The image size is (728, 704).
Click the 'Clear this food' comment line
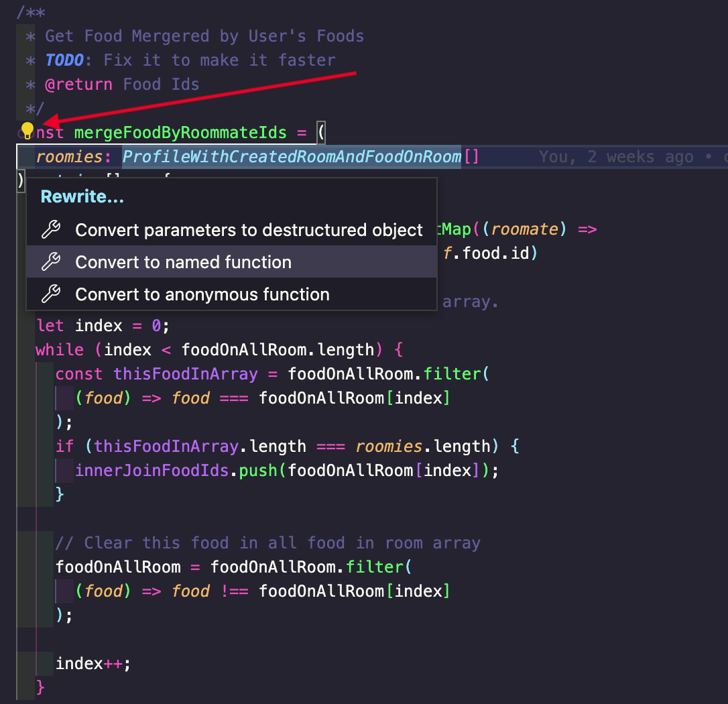pyautogui.click(x=268, y=543)
